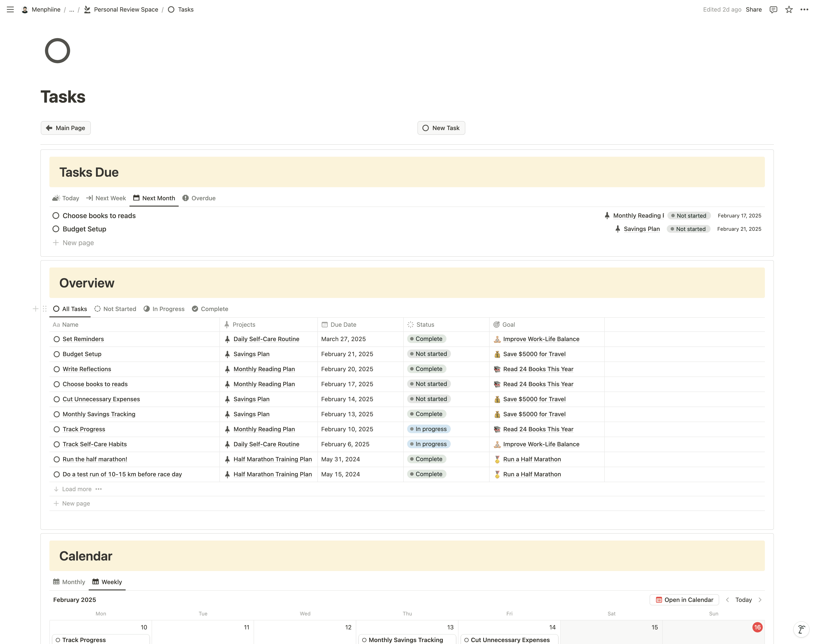Click the plus icon beside All Tasks
The width and height of the screenshot is (816, 644).
35,309
